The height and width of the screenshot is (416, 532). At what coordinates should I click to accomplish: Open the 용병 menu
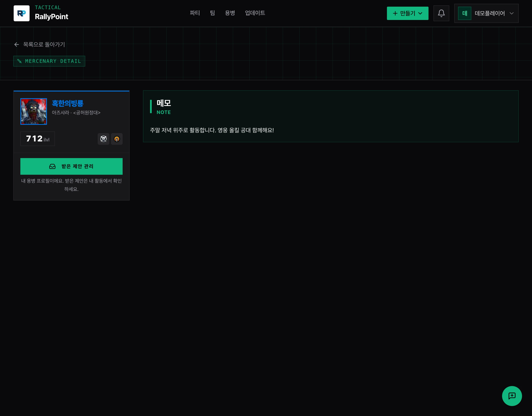(x=230, y=13)
